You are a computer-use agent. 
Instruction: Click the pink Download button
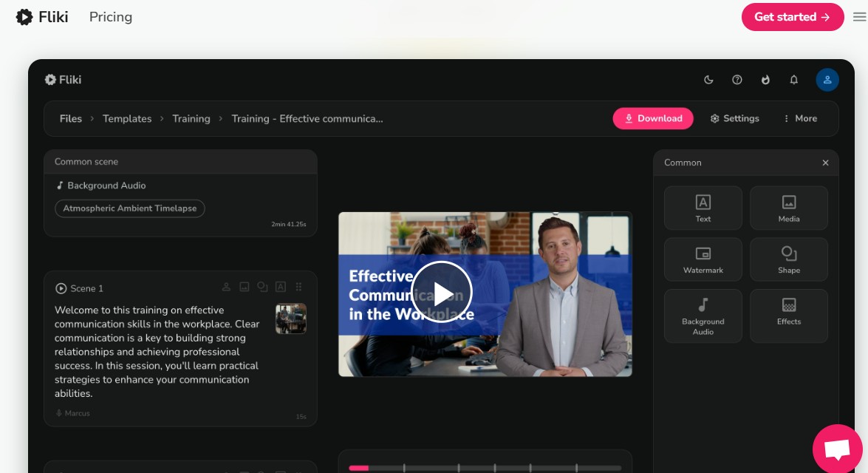(x=652, y=118)
